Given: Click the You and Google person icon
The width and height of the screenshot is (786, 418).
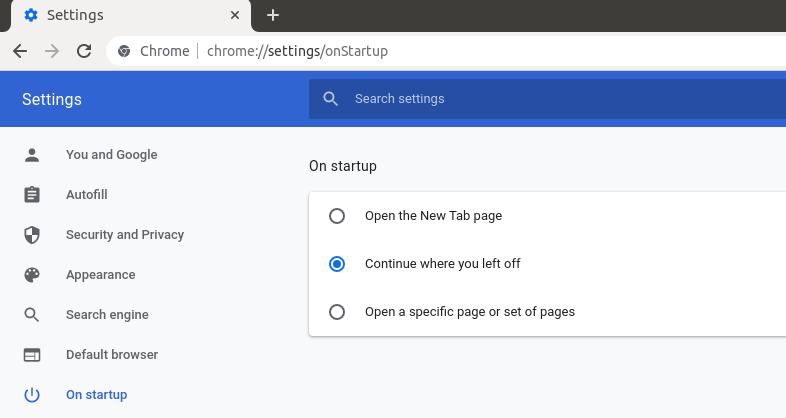Looking at the screenshot, I should 32,155.
